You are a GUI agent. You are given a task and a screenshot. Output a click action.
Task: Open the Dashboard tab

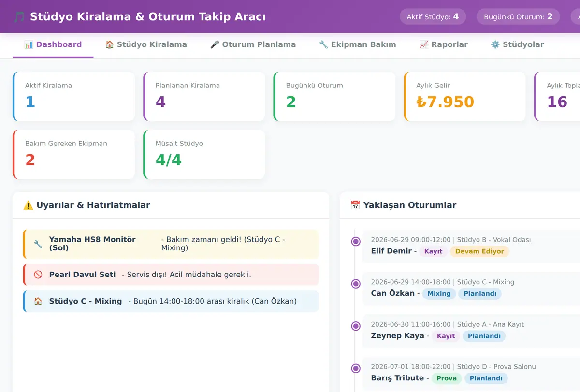click(53, 45)
